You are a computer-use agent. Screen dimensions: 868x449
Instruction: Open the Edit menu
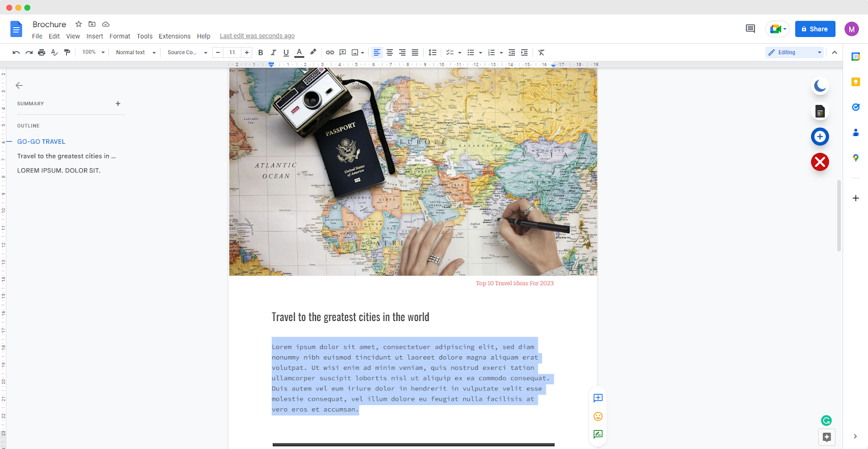[54, 36]
